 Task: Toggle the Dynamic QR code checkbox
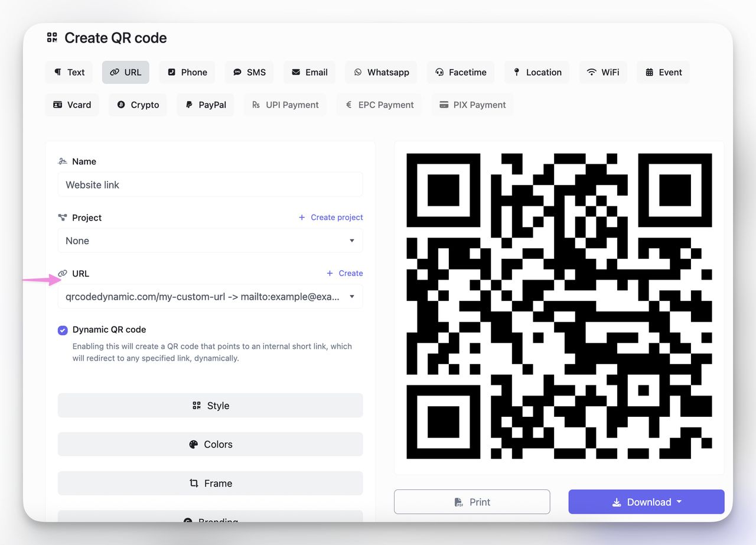coord(63,330)
